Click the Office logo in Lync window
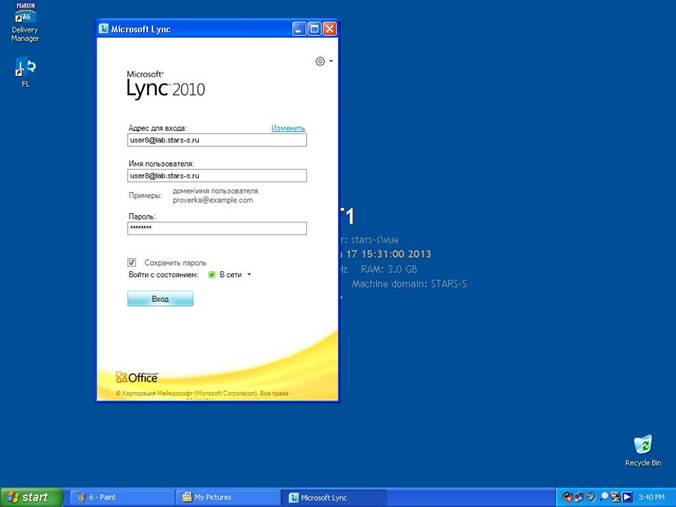Screen dimensions: 676x507 coord(137,378)
